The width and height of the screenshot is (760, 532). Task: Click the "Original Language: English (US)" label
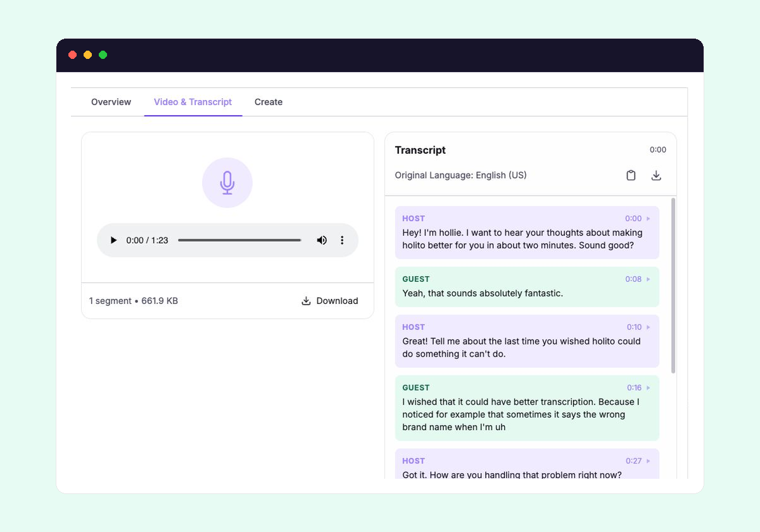click(x=460, y=175)
